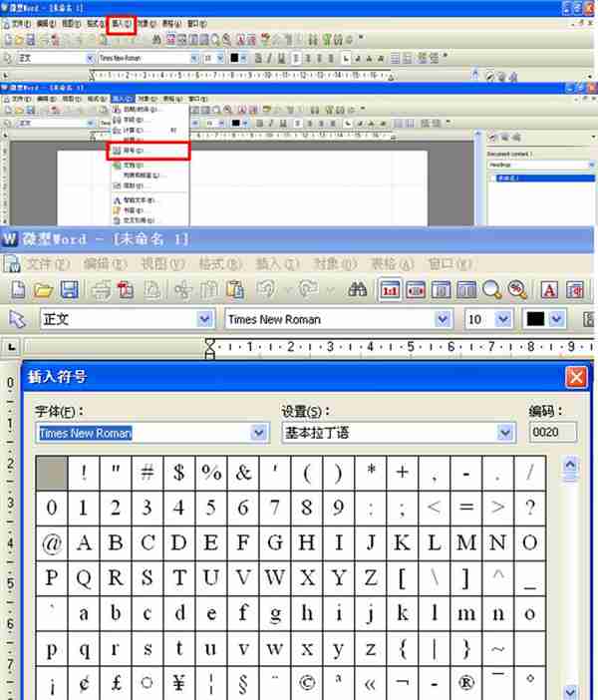Image resolution: width=598 pixels, height=700 pixels.
Task: Click red-boxed 插入 menu in topmost window
Action: click(x=121, y=24)
